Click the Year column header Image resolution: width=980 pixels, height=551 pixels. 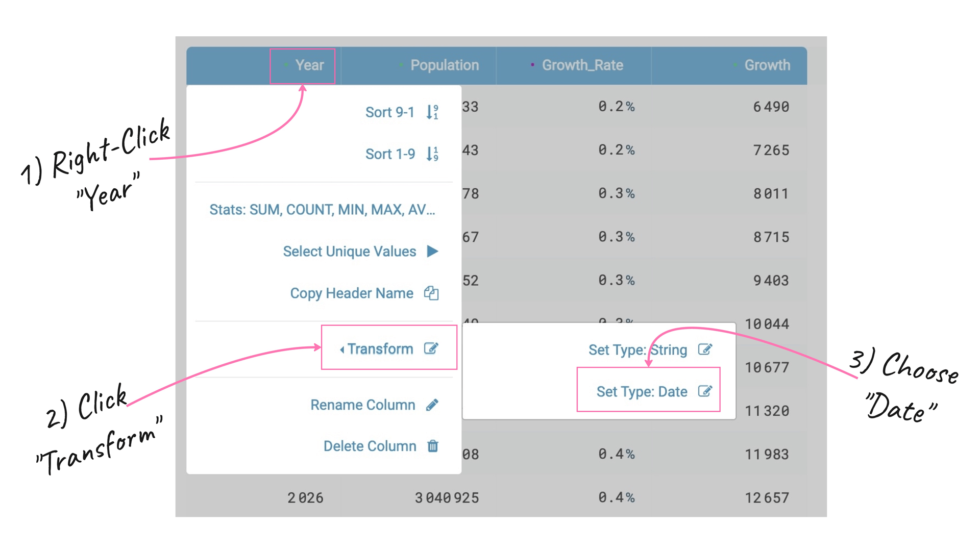click(x=309, y=65)
